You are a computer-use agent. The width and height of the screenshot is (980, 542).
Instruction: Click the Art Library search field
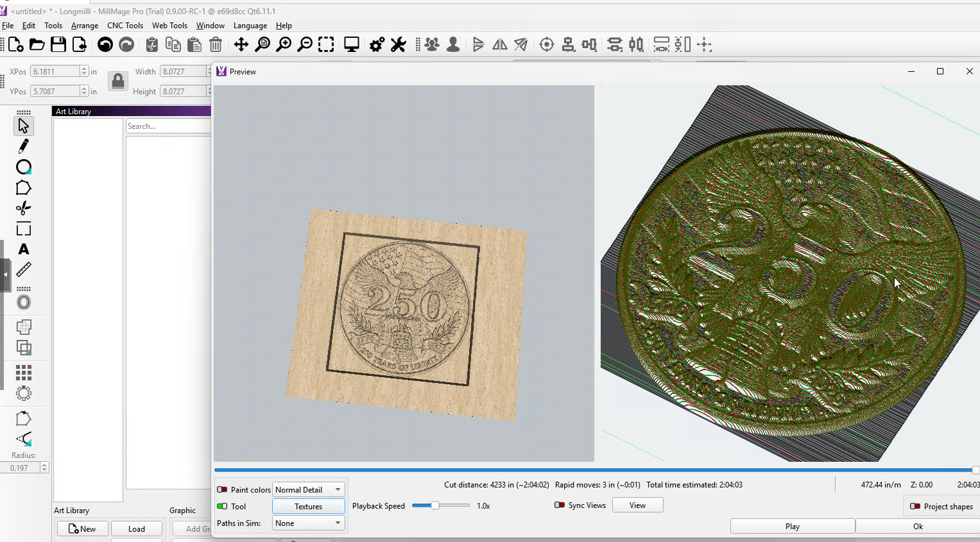point(168,126)
